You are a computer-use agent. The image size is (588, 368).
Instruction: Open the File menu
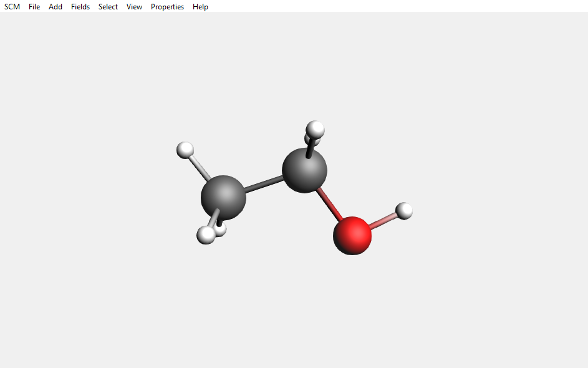pos(34,7)
